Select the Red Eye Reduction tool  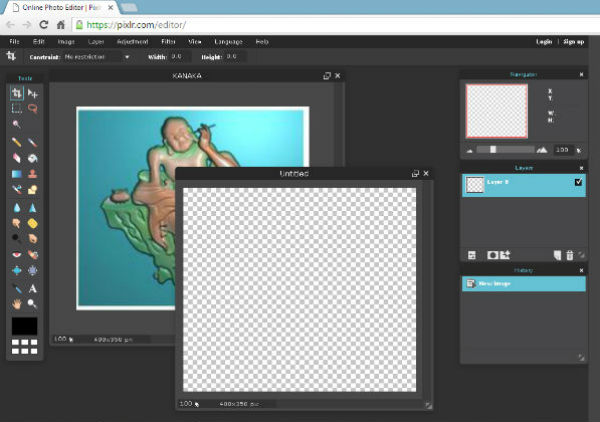pyautogui.click(x=16, y=254)
